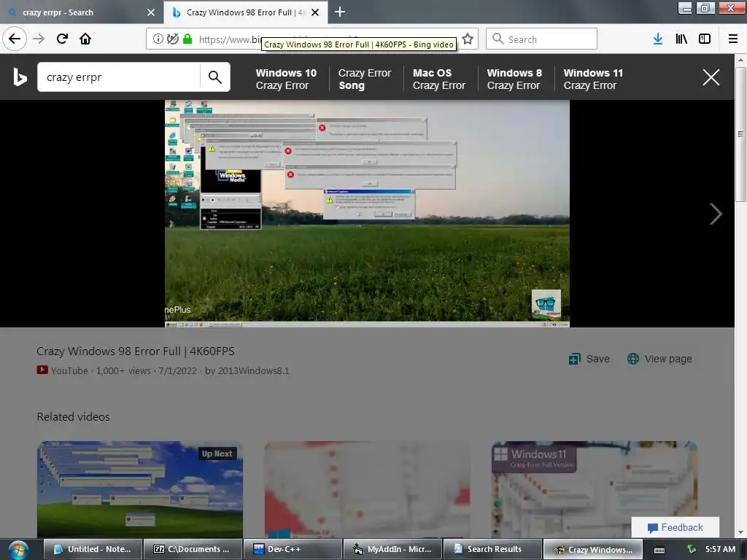Viewport: 747px width, 560px height.
Task: Reload the page with the refresh icon
Action: (62, 39)
